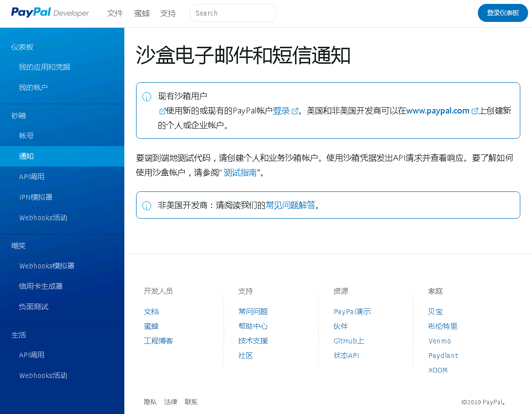532x414 pixels.
Task: Click footer link 帮助中心
Action: [x=253, y=326]
